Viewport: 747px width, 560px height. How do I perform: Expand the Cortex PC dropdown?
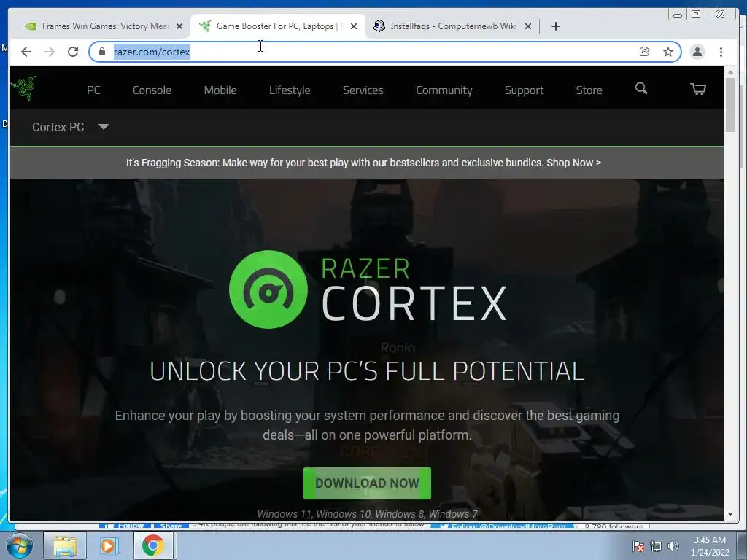click(71, 127)
